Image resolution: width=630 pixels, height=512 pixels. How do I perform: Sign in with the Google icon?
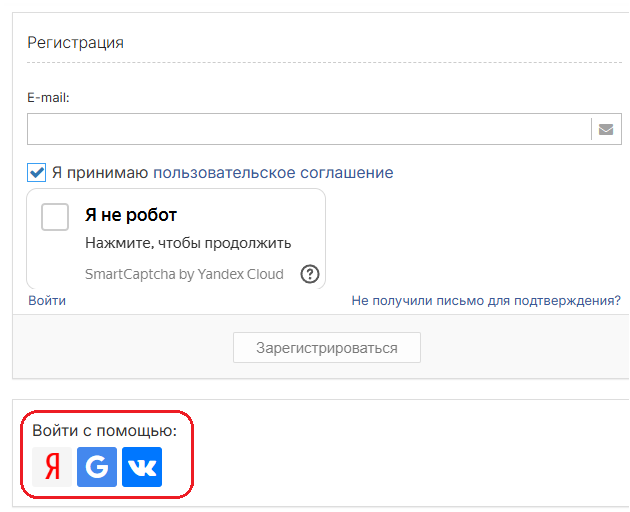click(97, 467)
